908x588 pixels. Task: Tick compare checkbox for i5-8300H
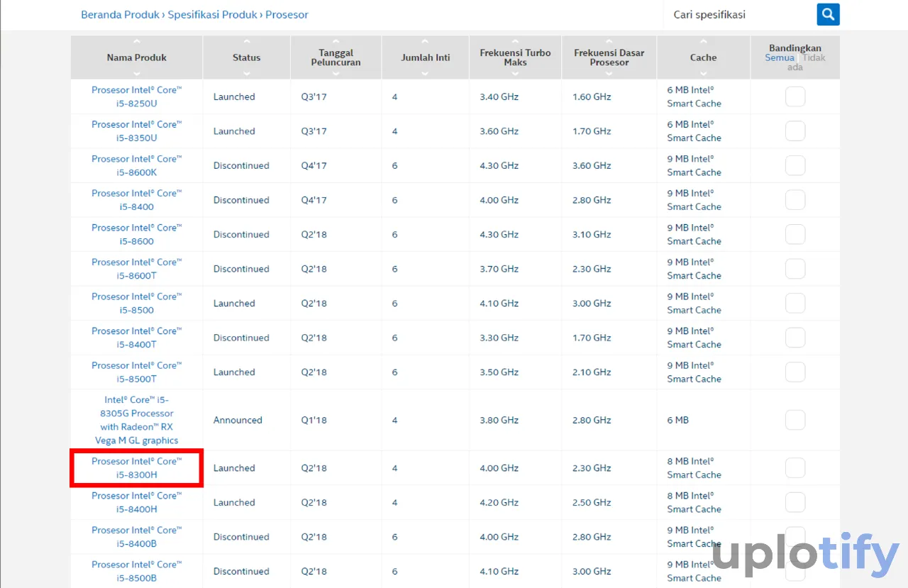795,468
